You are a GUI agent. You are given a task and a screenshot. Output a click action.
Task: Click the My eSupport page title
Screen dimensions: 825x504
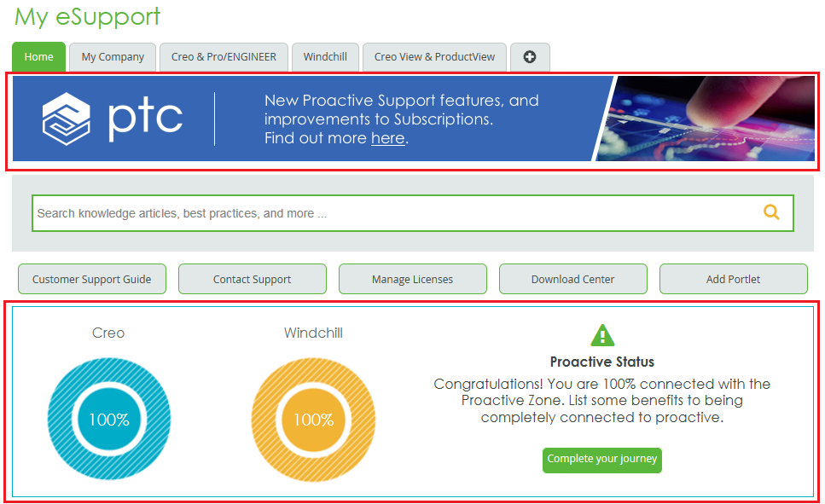click(x=87, y=17)
